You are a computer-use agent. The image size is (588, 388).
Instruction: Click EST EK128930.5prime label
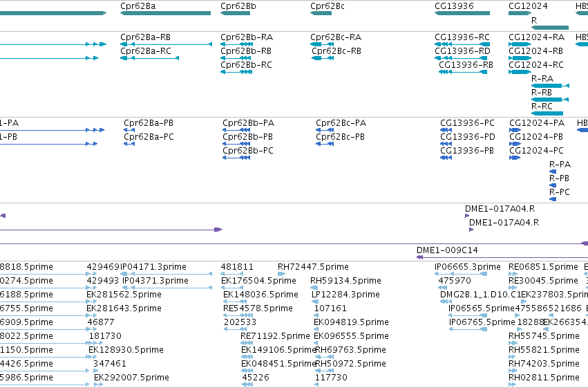(126, 351)
